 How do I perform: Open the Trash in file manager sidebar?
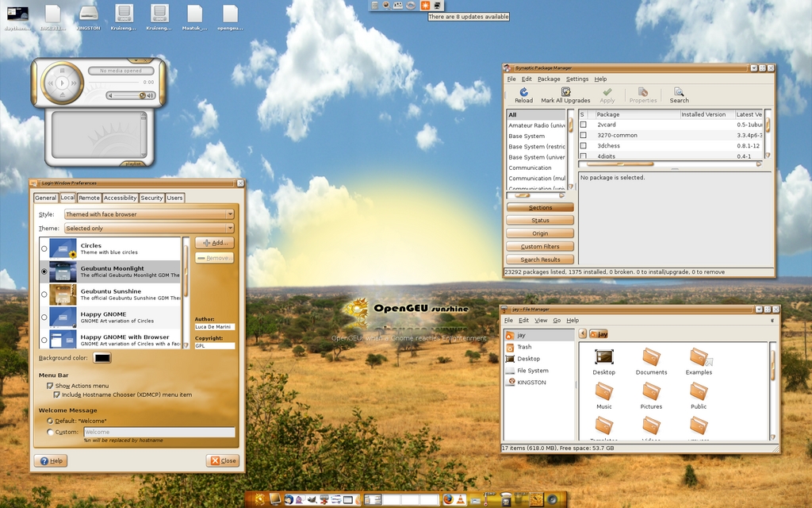pos(524,347)
